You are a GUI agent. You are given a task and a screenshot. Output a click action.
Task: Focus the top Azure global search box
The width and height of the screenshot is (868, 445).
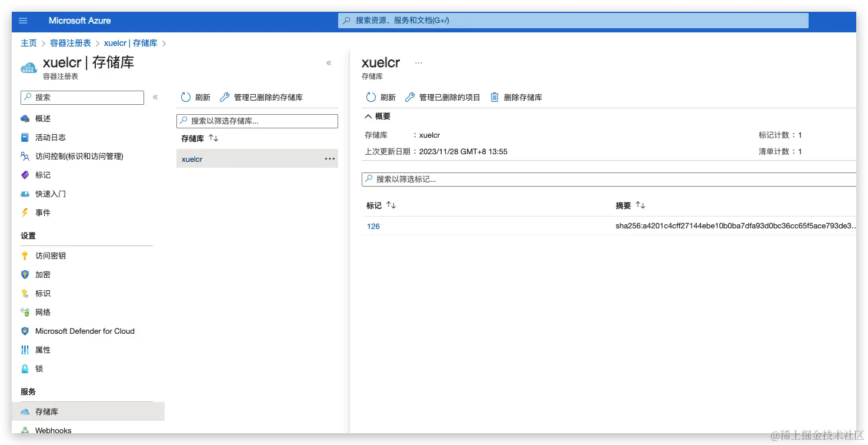[573, 21]
